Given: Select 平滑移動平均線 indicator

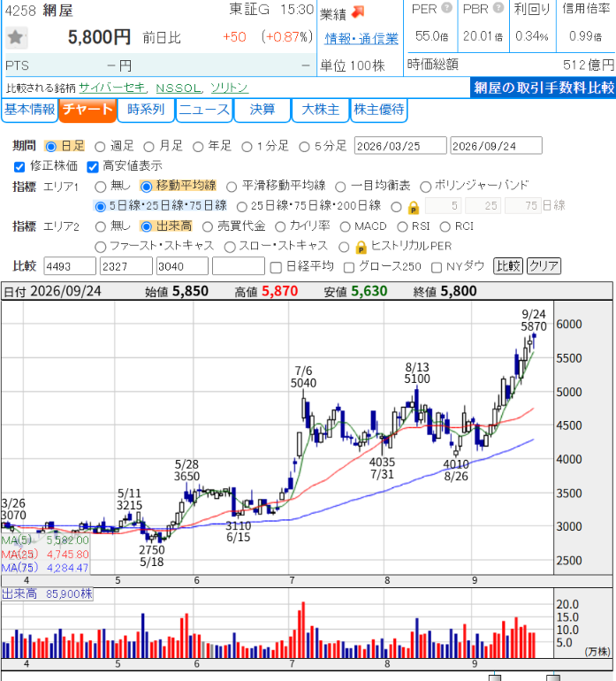Looking at the screenshot, I should coord(232,187).
